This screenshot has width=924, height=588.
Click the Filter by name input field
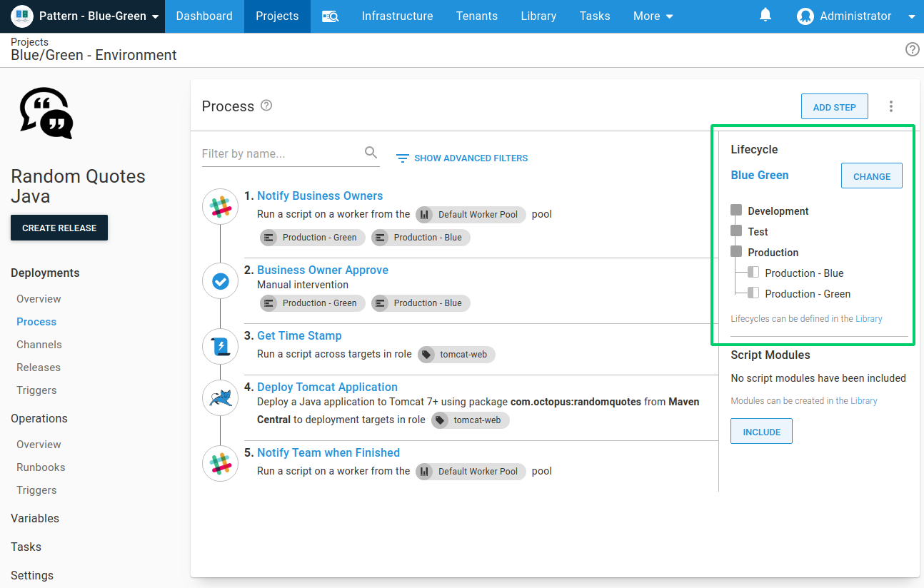pos(281,153)
